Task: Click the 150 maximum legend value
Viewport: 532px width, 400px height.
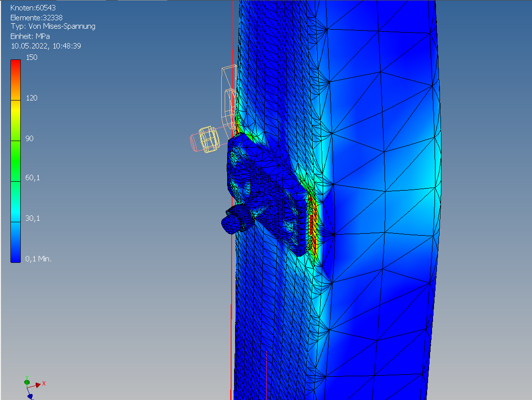Action: (32, 57)
